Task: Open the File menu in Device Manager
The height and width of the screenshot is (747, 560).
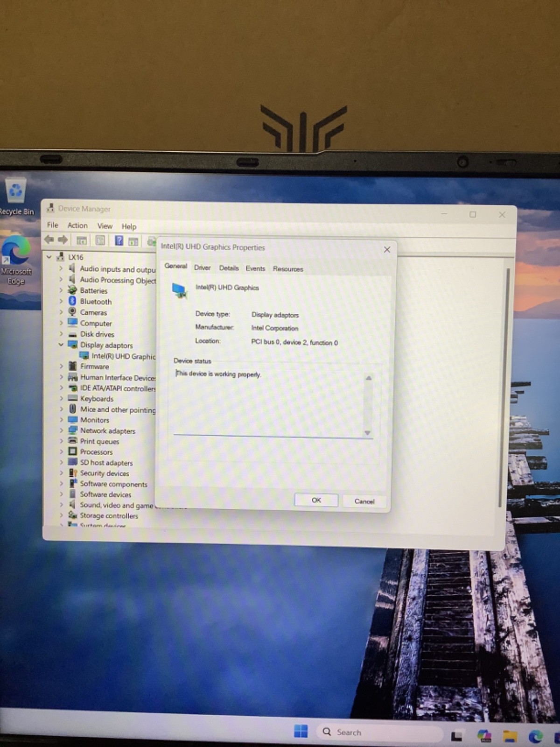Action: [x=52, y=225]
